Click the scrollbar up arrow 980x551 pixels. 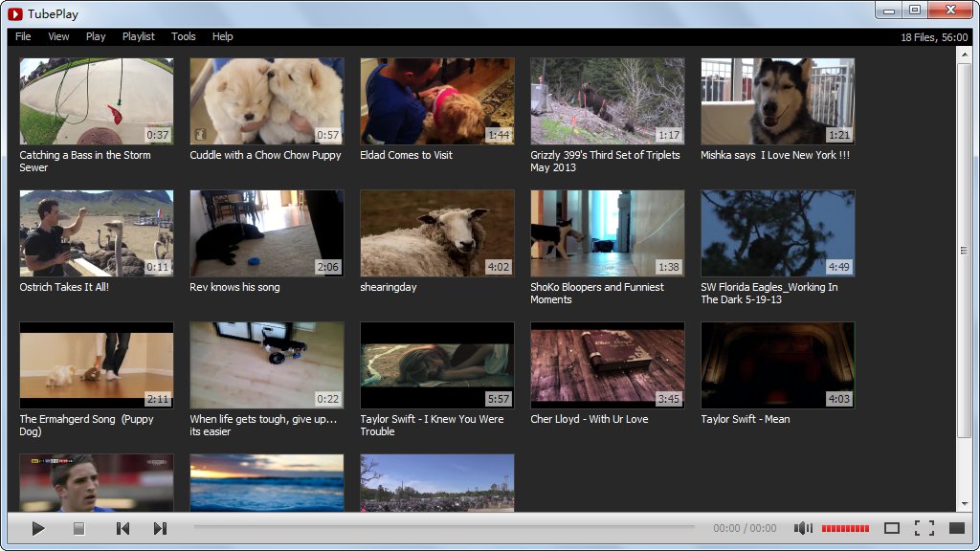965,54
